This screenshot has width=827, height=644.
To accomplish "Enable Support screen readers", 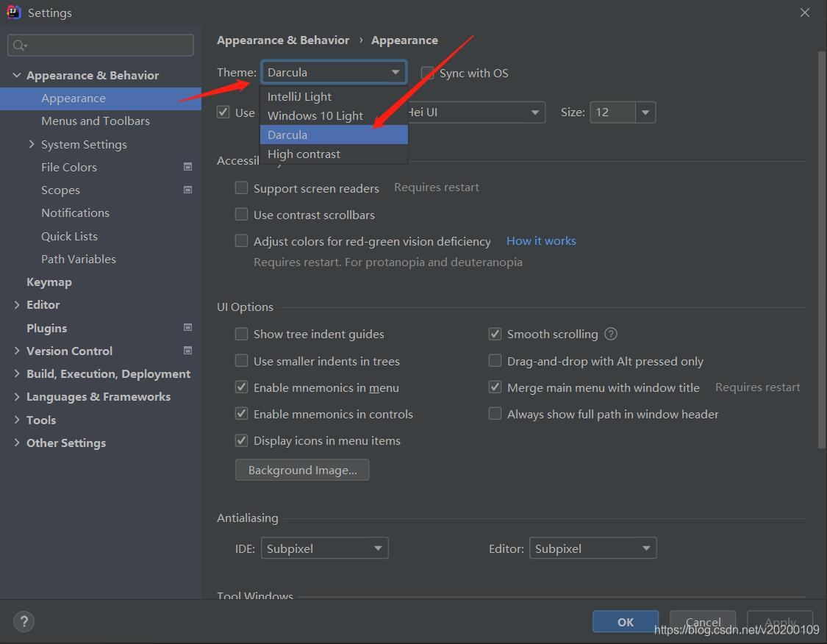I will point(241,187).
